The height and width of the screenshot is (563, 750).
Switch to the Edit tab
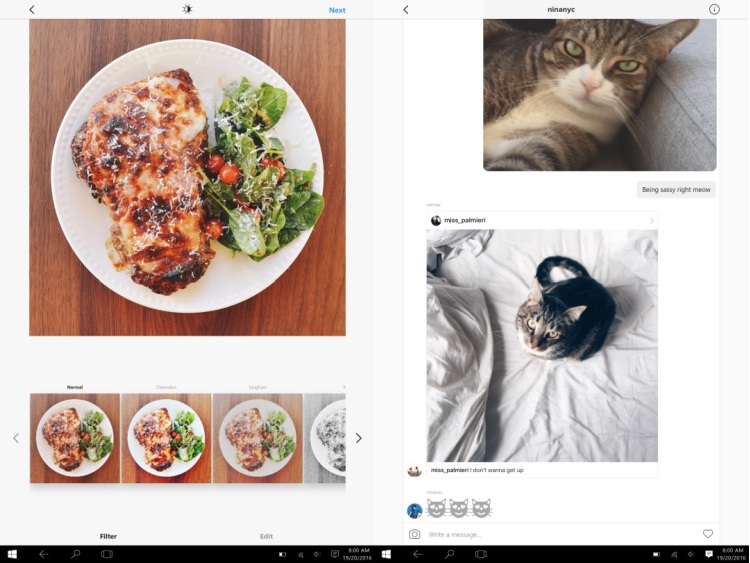[266, 536]
